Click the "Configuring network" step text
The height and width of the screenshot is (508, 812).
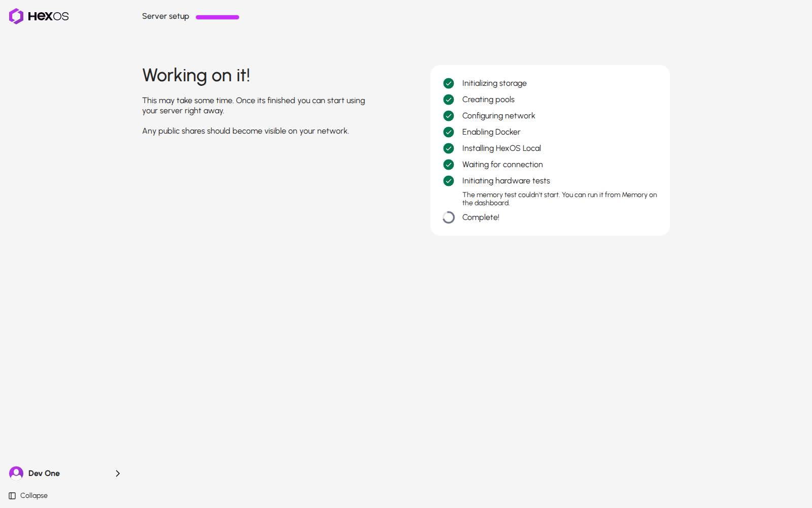pyautogui.click(x=498, y=116)
